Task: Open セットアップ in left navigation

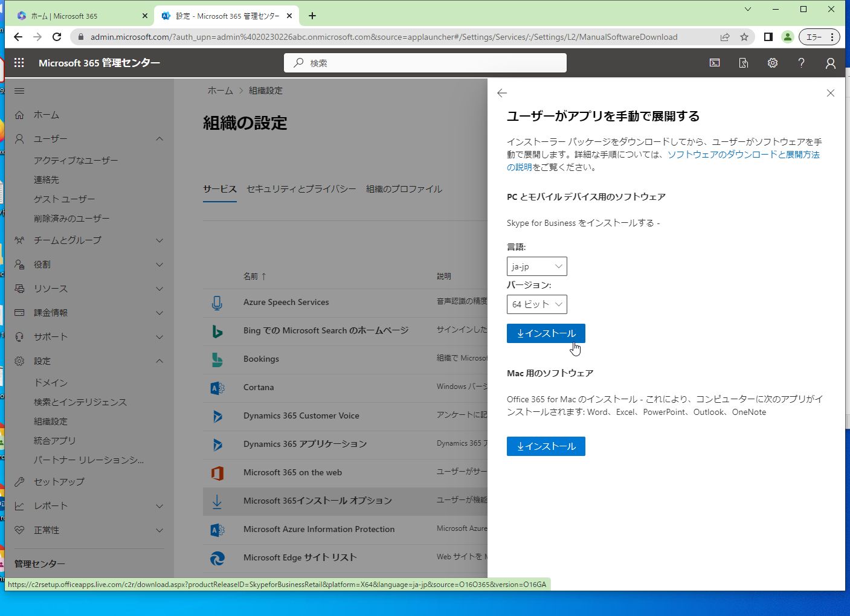Action: 59,482
